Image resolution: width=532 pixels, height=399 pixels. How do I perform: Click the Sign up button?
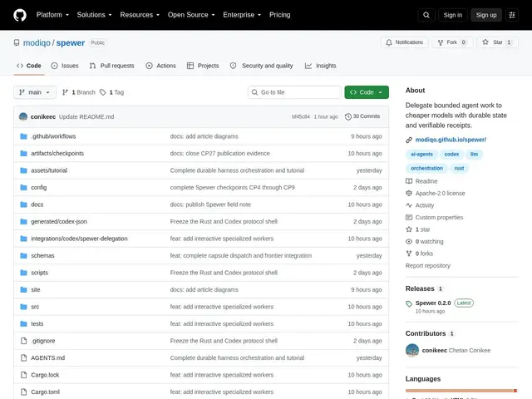click(485, 15)
